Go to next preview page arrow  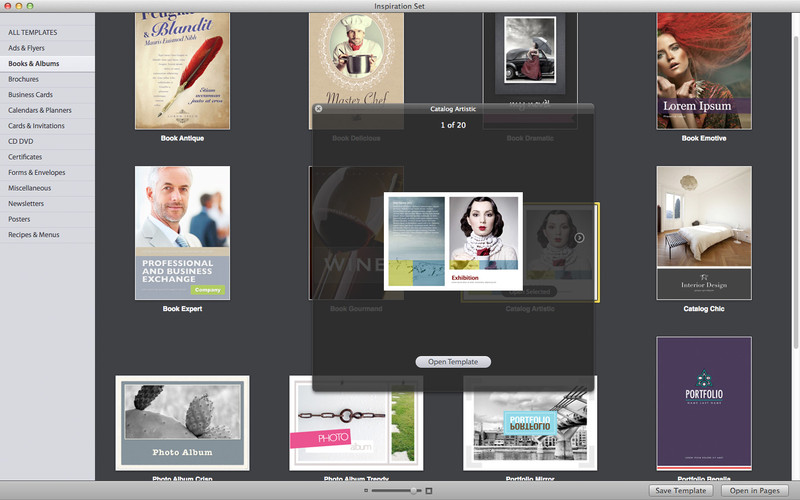579,238
